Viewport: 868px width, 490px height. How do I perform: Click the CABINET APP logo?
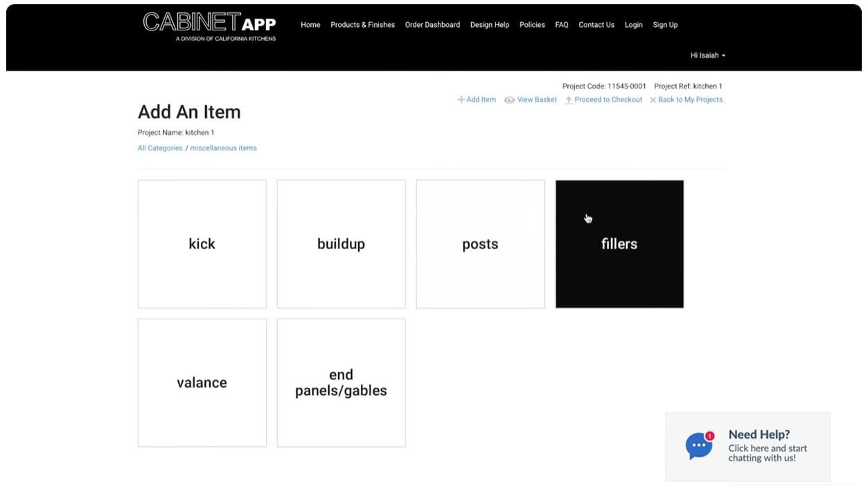coord(208,28)
